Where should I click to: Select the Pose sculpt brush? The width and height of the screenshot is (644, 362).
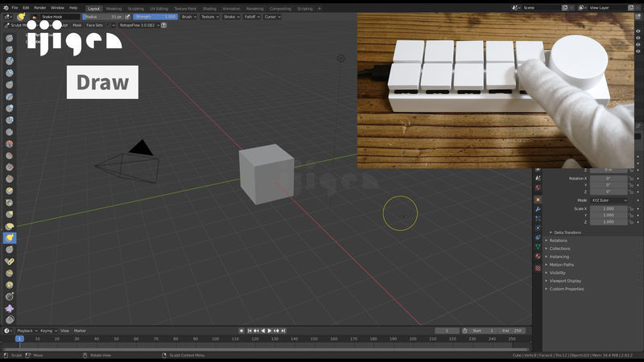click(x=10, y=261)
